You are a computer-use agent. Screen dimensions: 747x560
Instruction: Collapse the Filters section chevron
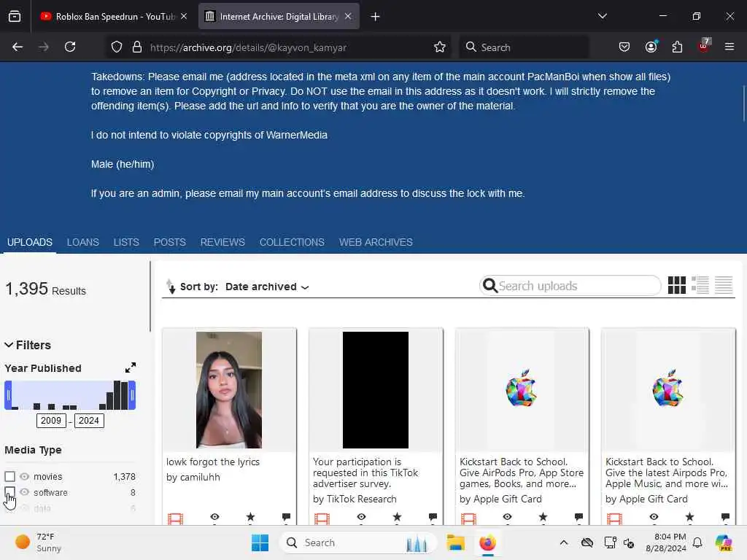[9, 345]
